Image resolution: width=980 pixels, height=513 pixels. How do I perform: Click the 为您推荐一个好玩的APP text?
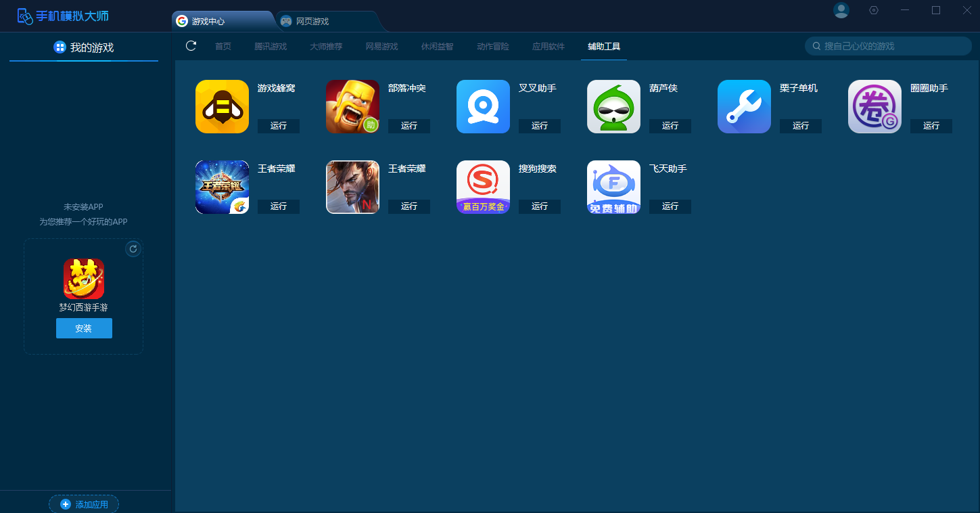pyautogui.click(x=83, y=222)
